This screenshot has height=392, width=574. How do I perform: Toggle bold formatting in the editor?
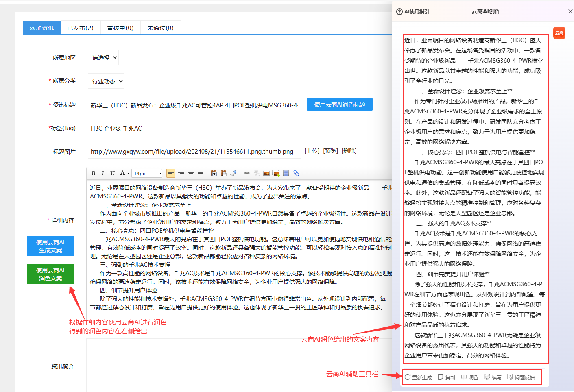94,173
